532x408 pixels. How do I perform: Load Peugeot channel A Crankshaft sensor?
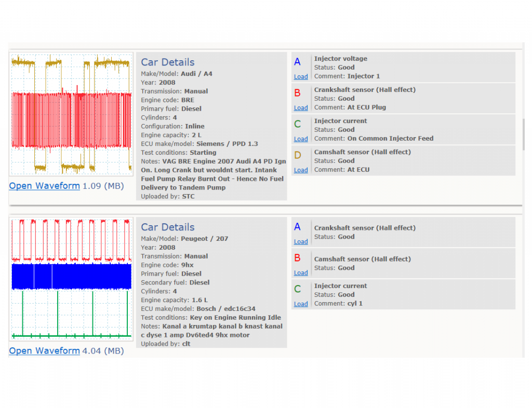[301, 241]
